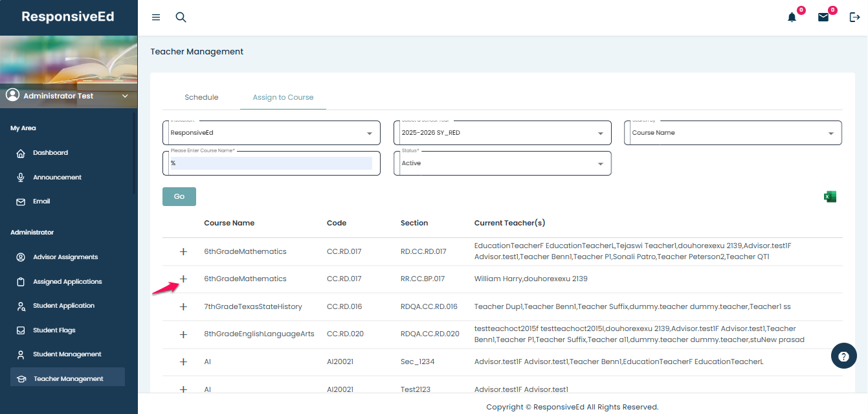The width and height of the screenshot is (868, 414).
Task: Export results using Excel icon
Action: pos(830,197)
